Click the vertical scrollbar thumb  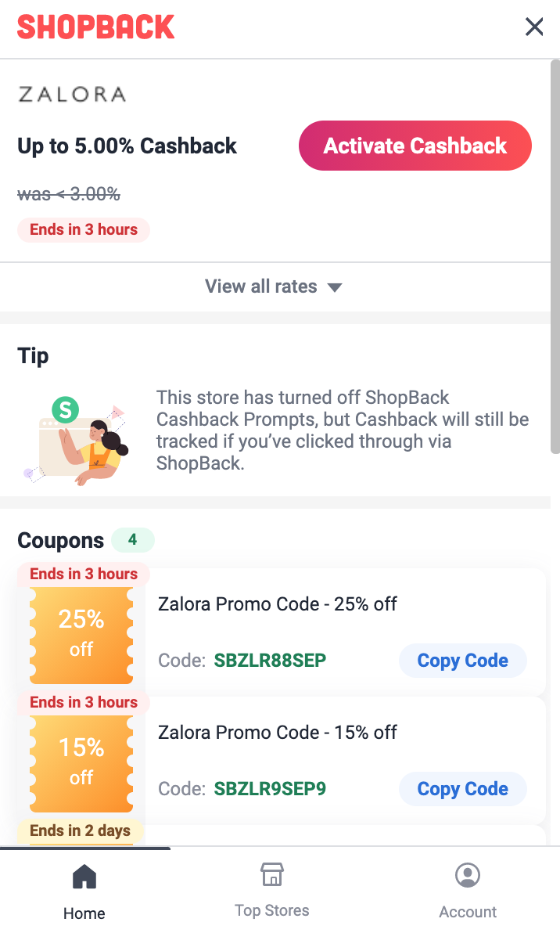[555, 258]
